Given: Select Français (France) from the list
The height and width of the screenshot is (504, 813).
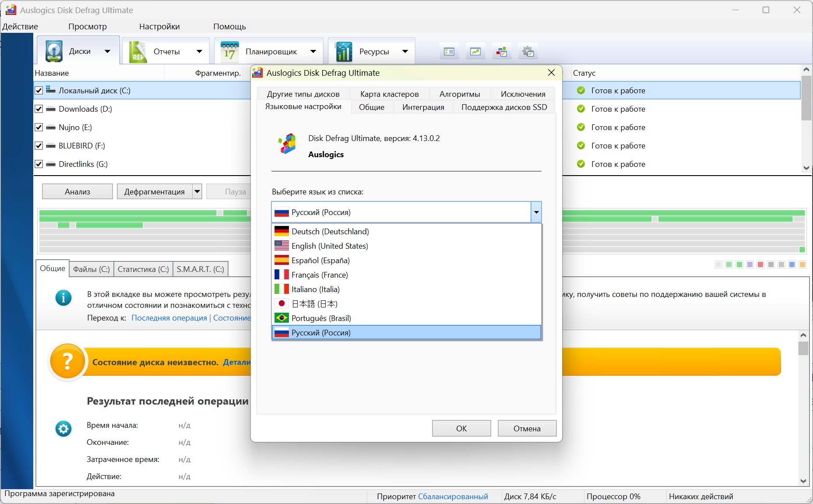Looking at the screenshot, I should pos(407,275).
